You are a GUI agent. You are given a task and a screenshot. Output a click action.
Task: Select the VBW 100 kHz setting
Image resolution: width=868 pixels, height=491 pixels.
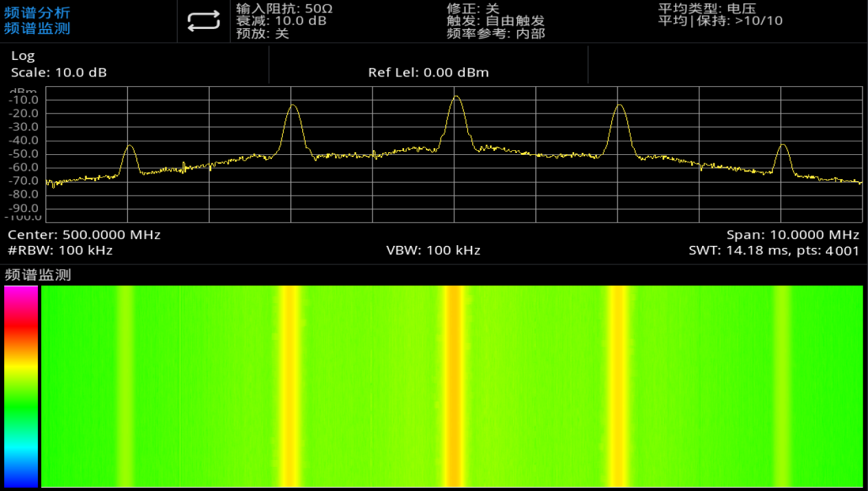[433, 251]
